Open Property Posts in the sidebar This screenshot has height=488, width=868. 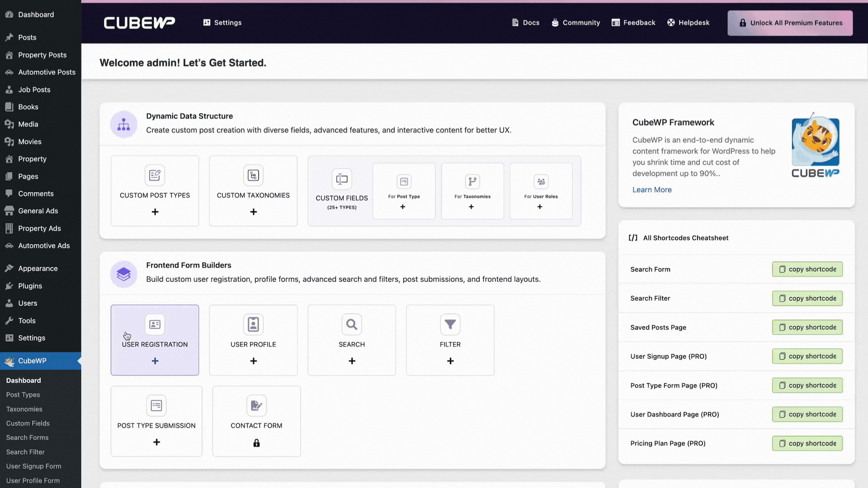click(41, 55)
